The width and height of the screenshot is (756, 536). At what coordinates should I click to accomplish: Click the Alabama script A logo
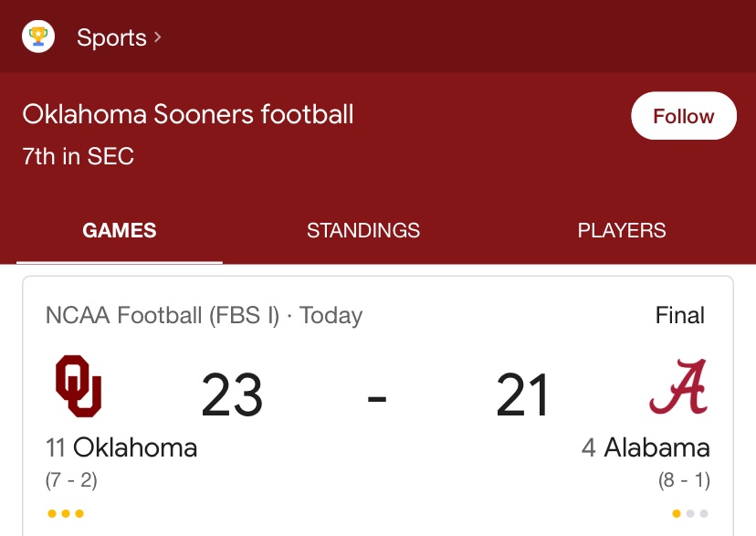tap(679, 386)
